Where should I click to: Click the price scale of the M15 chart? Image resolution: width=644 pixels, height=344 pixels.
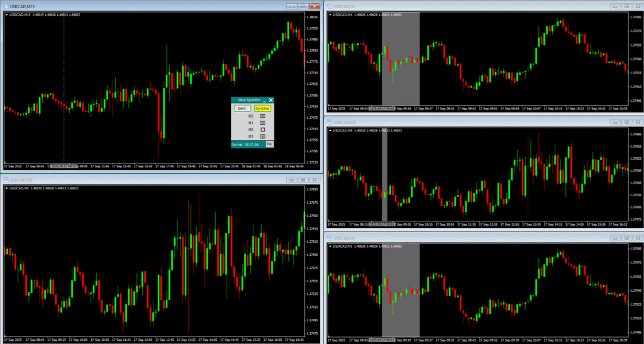[313, 88]
